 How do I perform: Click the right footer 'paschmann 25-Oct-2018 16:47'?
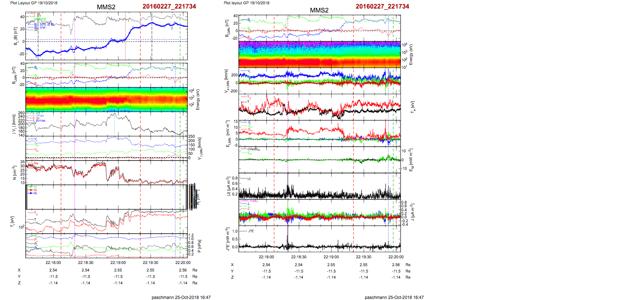[394, 297]
